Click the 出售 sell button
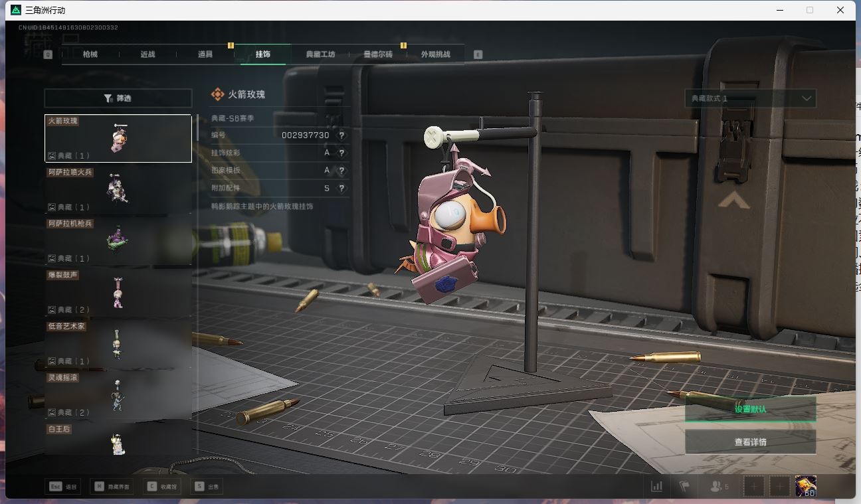This screenshot has width=861, height=504. pos(207,487)
